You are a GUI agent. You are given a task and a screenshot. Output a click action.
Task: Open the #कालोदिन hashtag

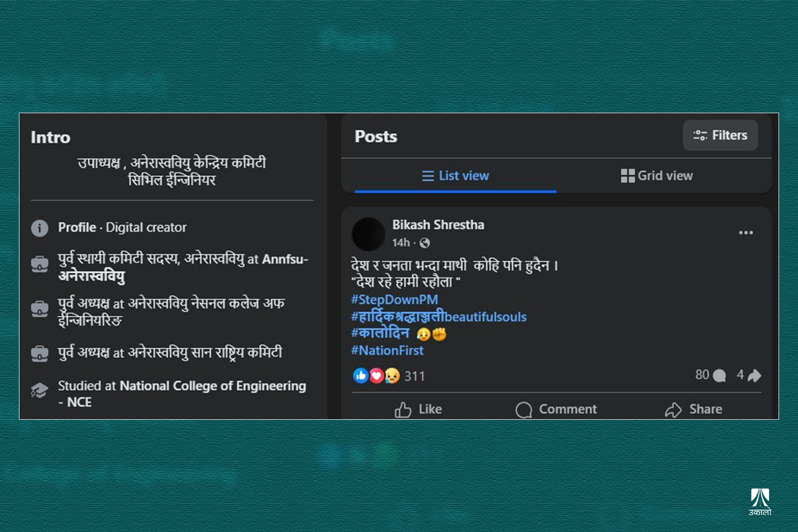[380, 333]
